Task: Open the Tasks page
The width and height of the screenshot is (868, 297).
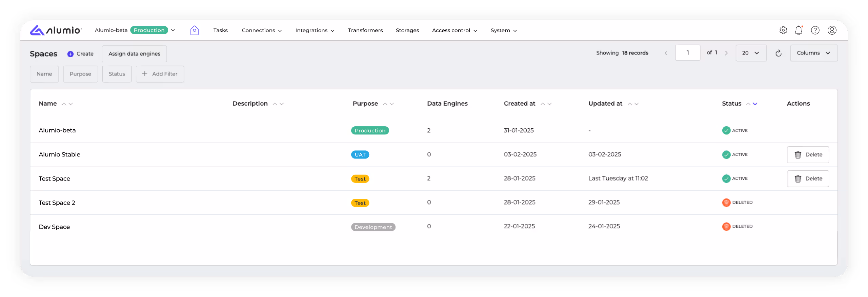Action: point(221,30)
